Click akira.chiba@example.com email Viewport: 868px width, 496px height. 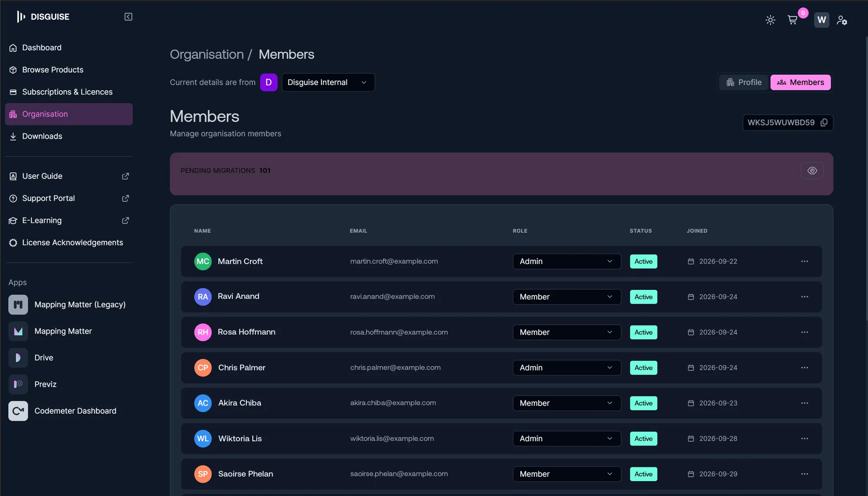click(393, 403)
